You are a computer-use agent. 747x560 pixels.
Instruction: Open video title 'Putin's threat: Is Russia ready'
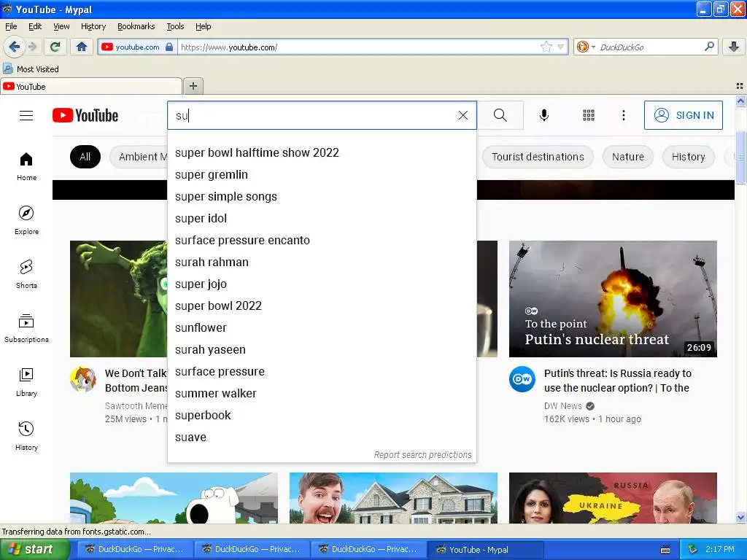click(617, 381)
